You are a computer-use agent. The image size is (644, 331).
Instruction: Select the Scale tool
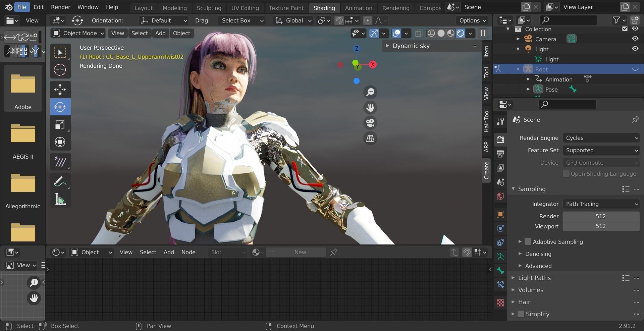point(60,124)
